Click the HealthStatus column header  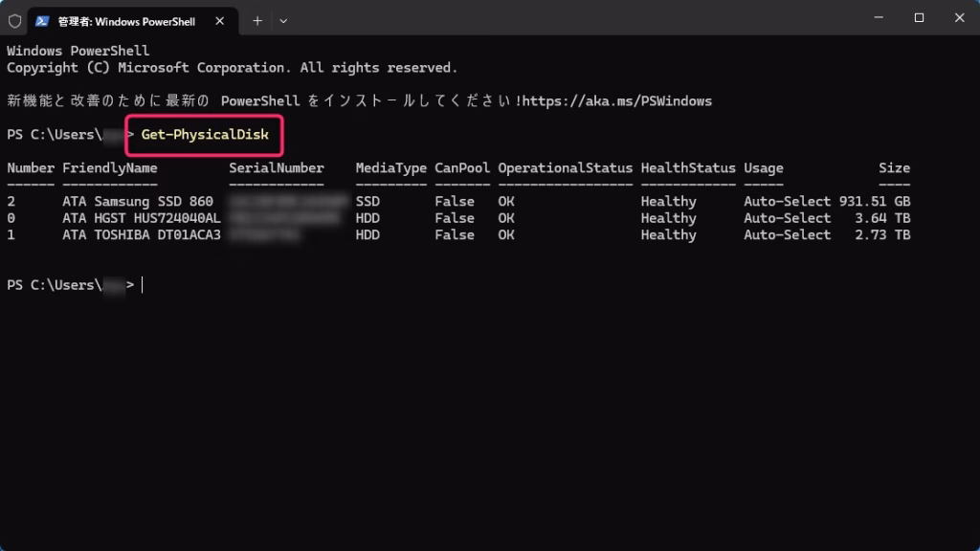[687, 168]
